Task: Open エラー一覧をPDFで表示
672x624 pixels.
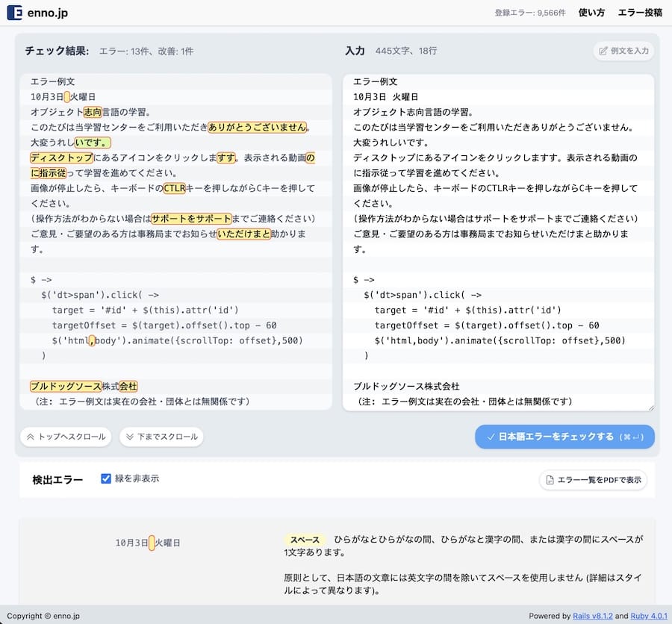Action: click(593, 480)
